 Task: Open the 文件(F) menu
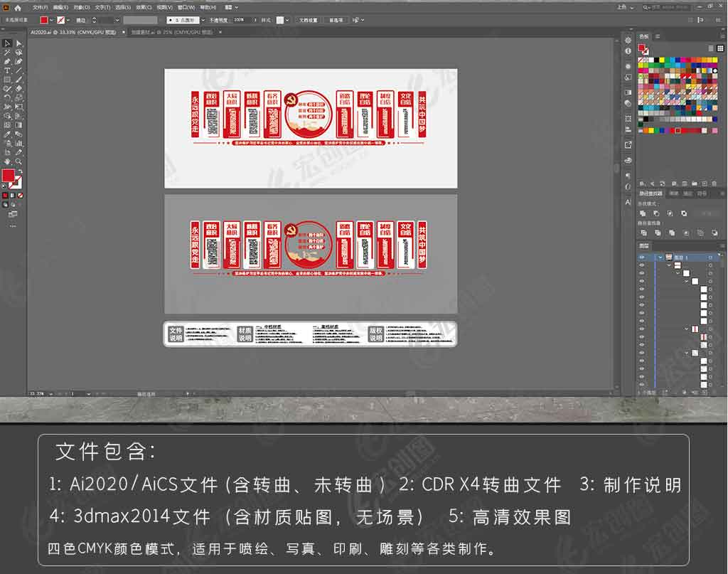tap(41, 7)
